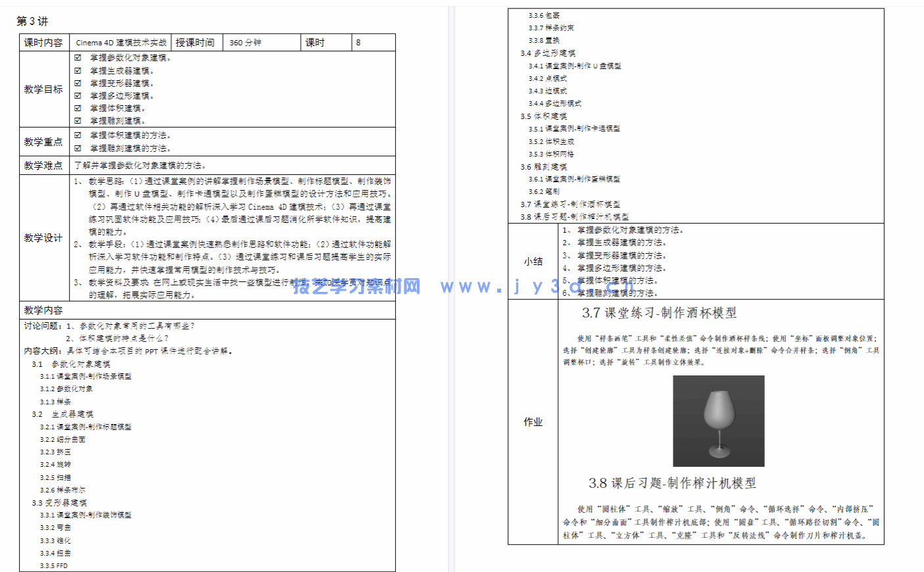Screen dimensions: 924x572
Task: Toggle the checkbox for 掌握体积建模
Action: pos(77,106)
